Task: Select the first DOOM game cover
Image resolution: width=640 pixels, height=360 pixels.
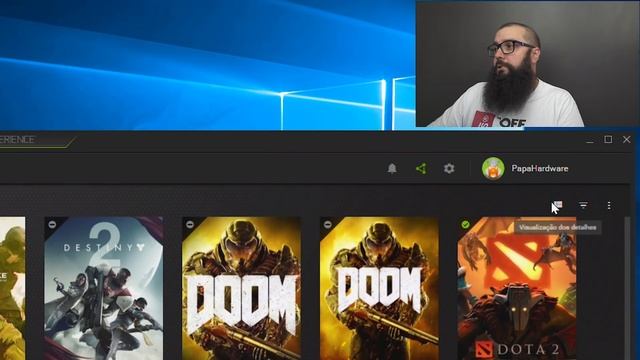Action: [242, 288]
